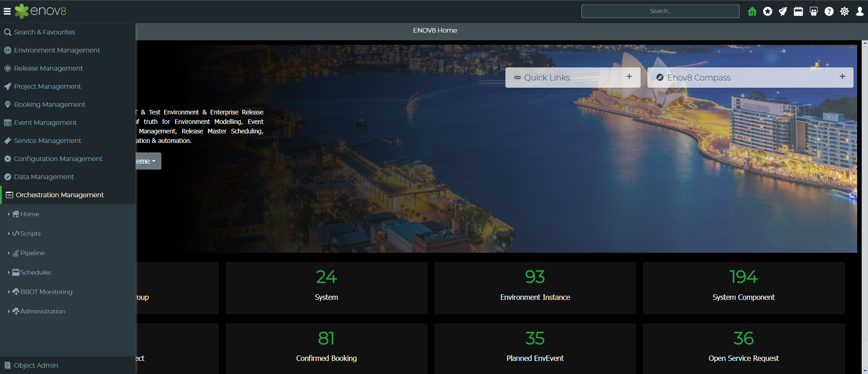Expand Enov8 Compass plus icon
Image resolution: width=868 pixels, height=374 pixels.
tap(842, 76)
